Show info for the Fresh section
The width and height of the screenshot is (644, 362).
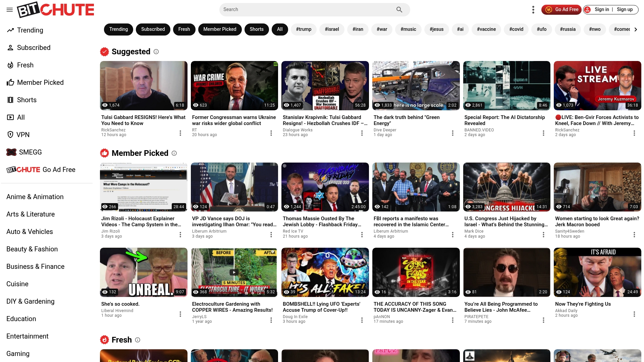[x=138, y=340]
